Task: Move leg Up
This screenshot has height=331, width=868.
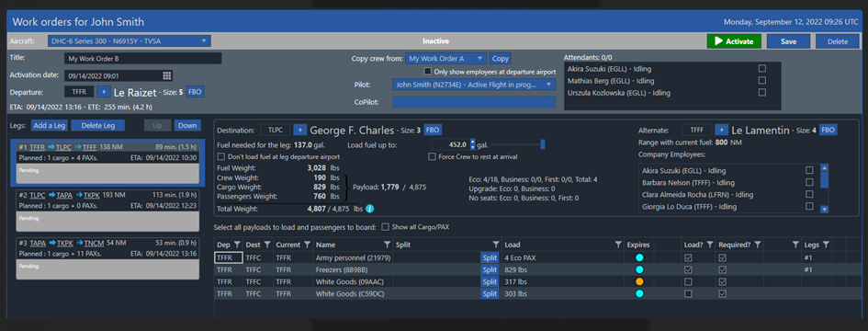Action: tap(158, 125)
